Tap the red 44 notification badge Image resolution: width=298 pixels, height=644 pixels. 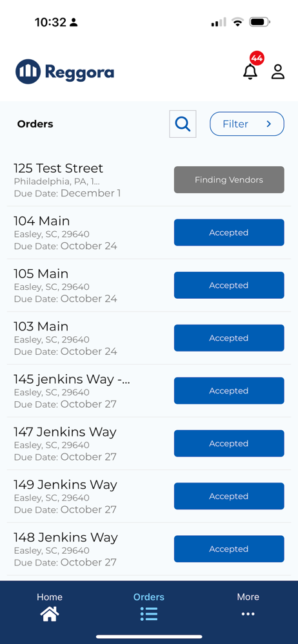coord(257,59)
